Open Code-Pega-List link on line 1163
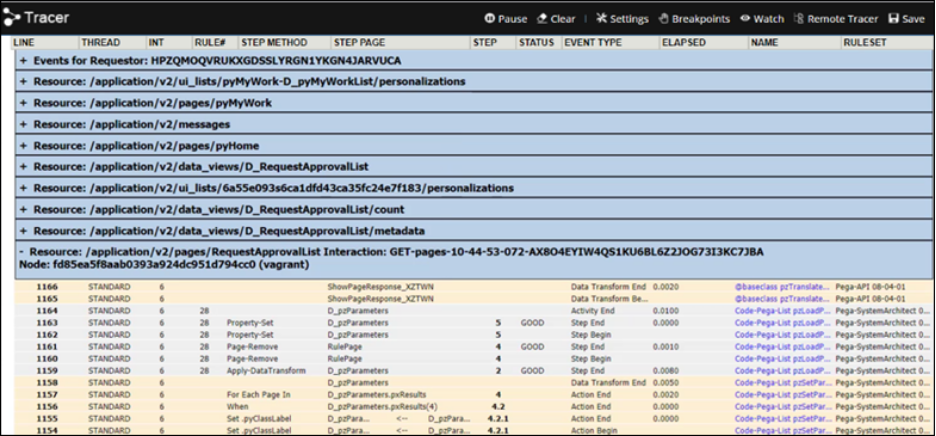 point(781,323)
